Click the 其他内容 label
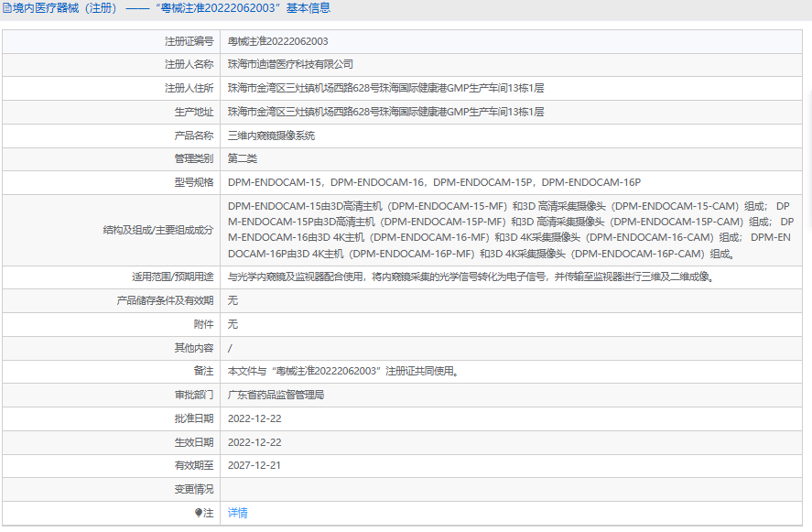 [194, 348]
